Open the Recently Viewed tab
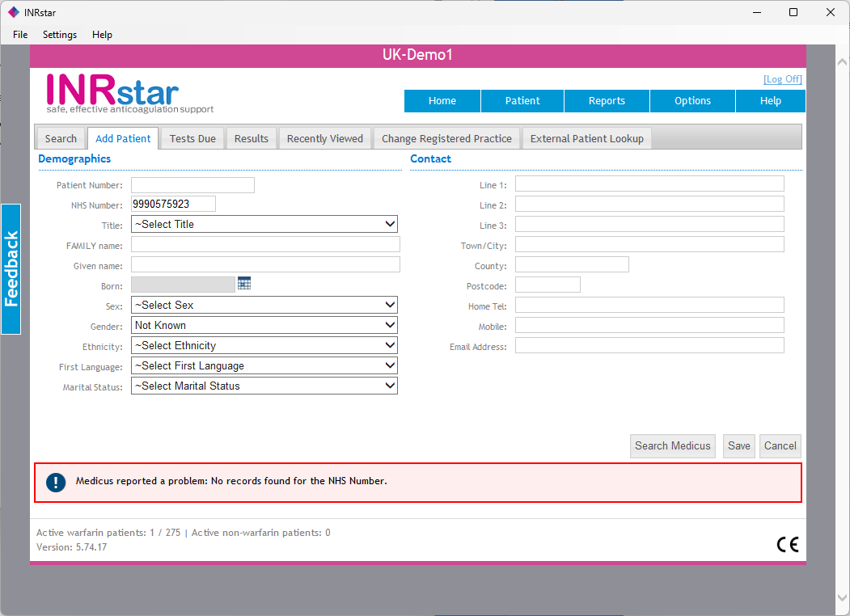 click(324, 139)
